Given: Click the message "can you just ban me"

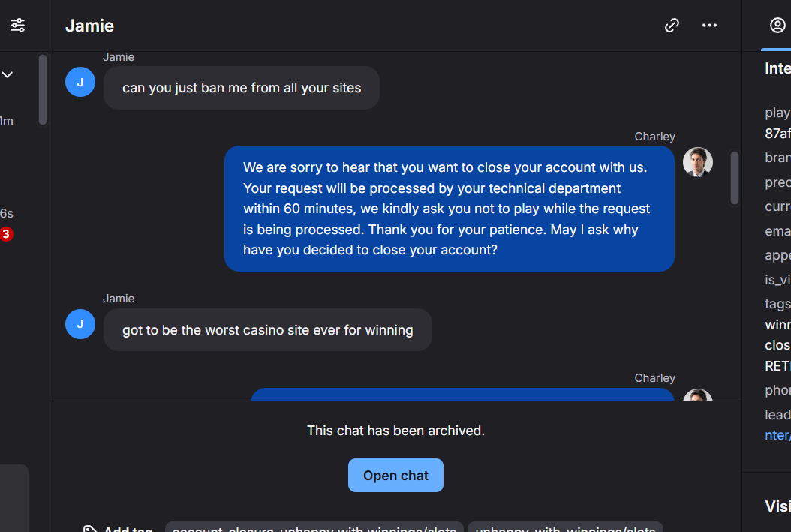Looking at the screenshot, I should point(242,88).
